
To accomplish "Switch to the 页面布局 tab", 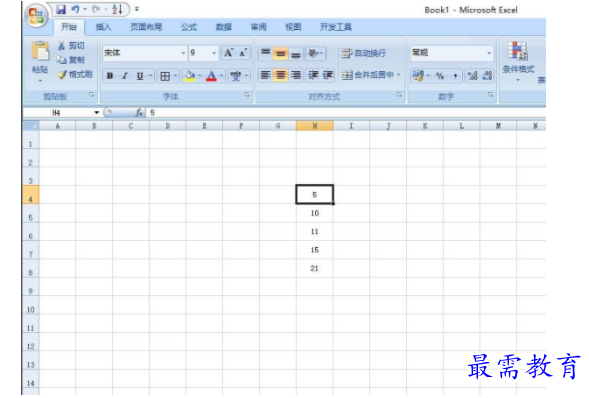I will pyautogui.click(x=146, y=27).
